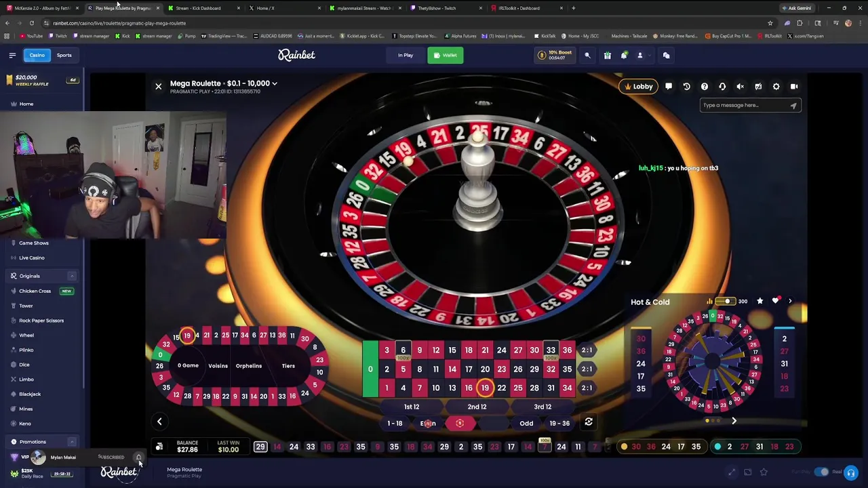This screenshot has width=868, height=488.
Task: Open the In Play section
Action: tap(406, 56)
